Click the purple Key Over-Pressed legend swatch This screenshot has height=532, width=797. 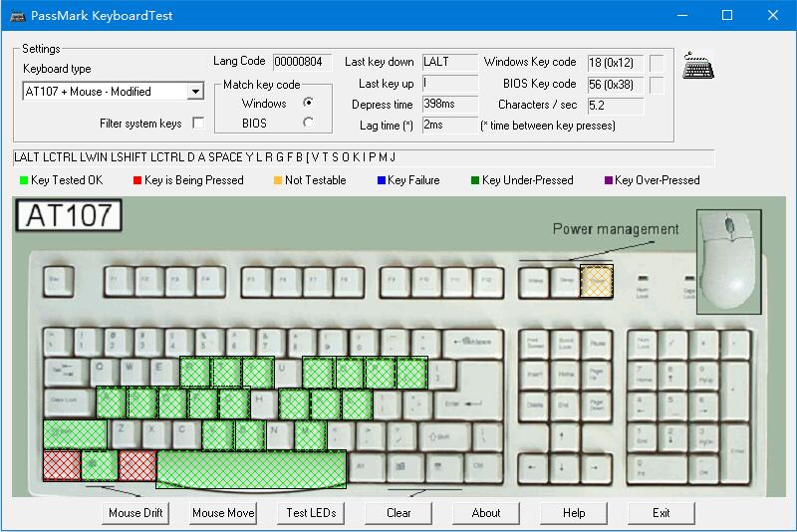click(x=609, y=180)
